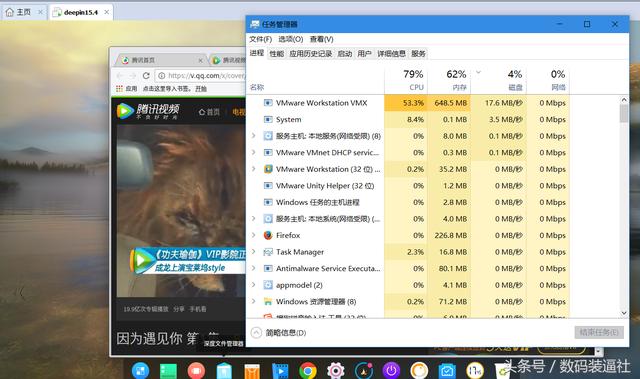Expand the Windows 资源管理器 (8) group
The width and height of the screenshot is (640, 379).
point(253,301)
